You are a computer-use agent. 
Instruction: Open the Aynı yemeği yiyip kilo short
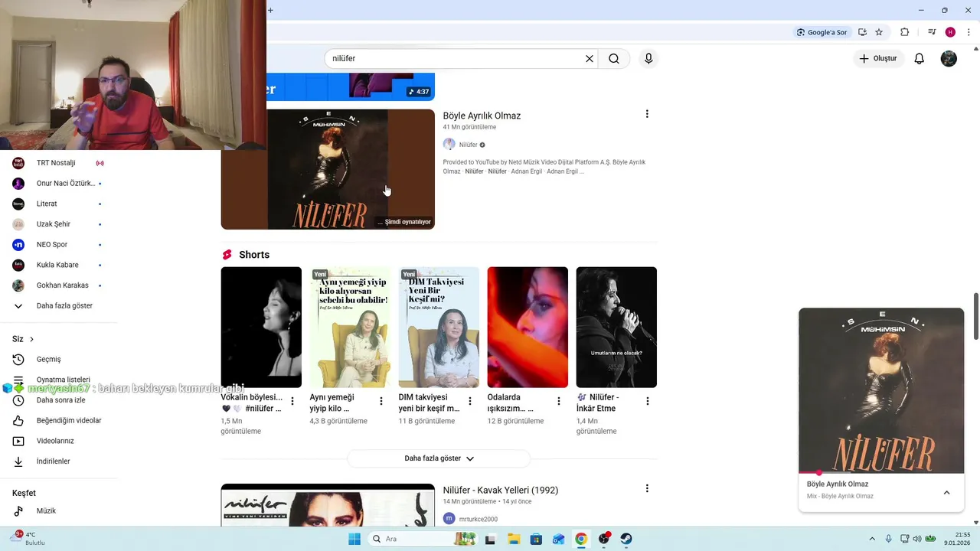(350, 327)
